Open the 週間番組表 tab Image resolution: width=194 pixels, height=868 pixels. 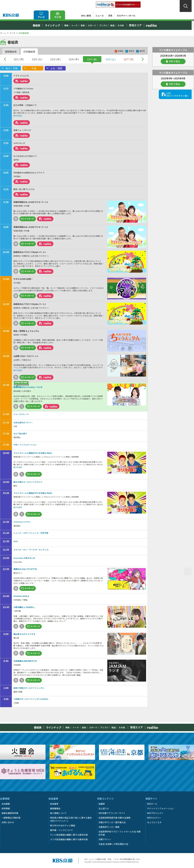(11, 52)
